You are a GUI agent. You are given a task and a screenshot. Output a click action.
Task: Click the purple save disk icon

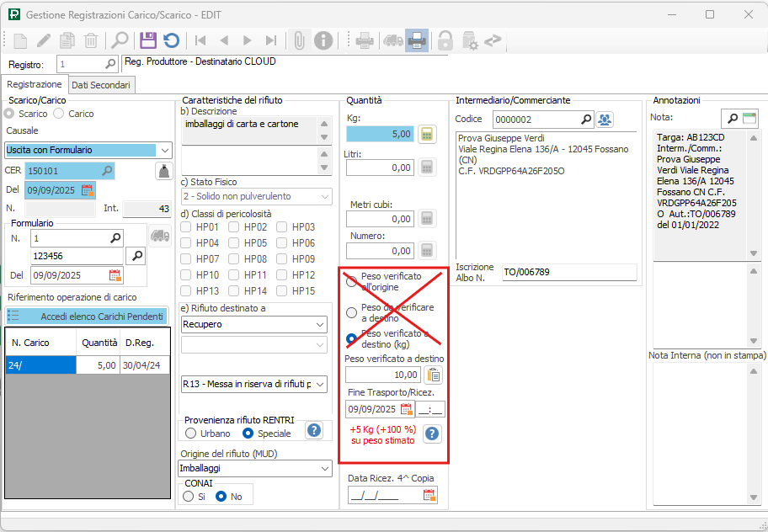pyautogui.click(x=148, y=40)
